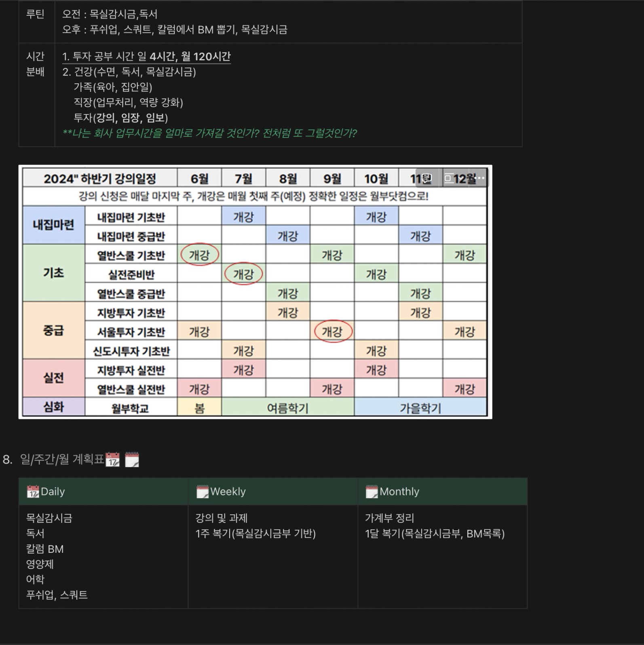Open the 2024 하반기 강의일정 schedule image
Screen dimensions: 644x645
[255, 292]
